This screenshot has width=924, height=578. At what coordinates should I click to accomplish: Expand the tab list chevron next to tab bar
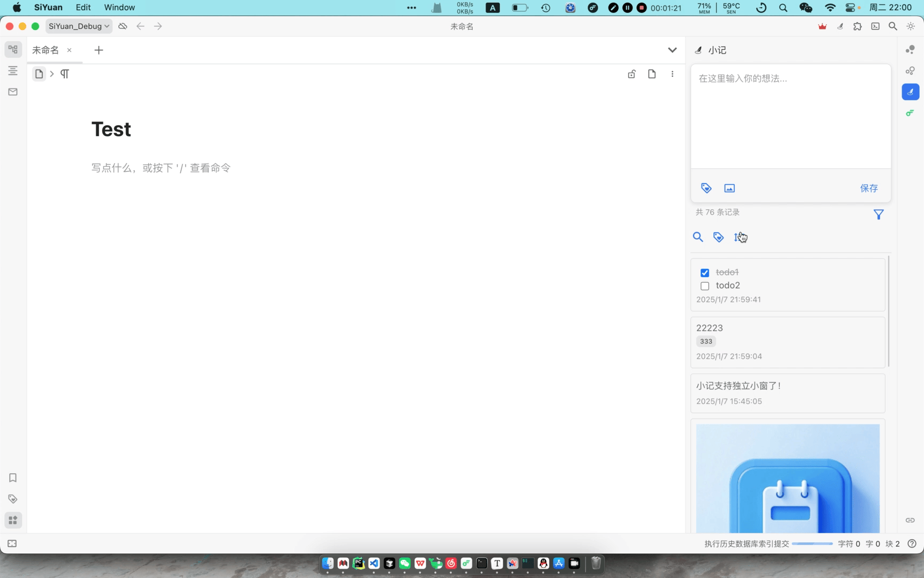tap(672, 50)
